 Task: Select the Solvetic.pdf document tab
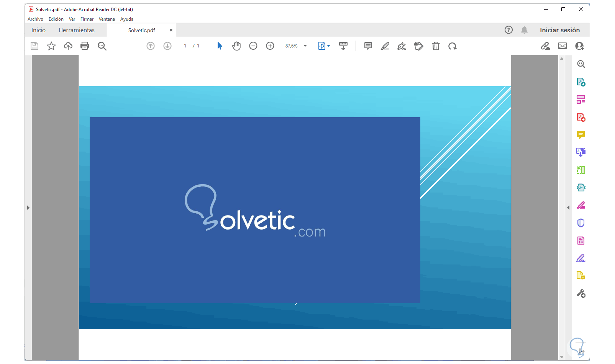click(x=142, y=30)
